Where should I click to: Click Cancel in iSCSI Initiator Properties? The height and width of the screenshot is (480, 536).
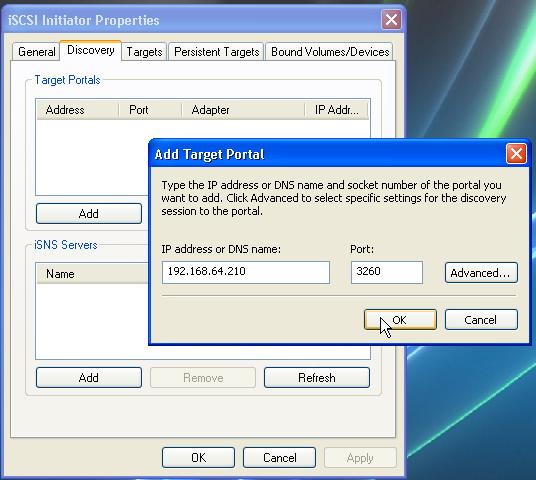279,457
